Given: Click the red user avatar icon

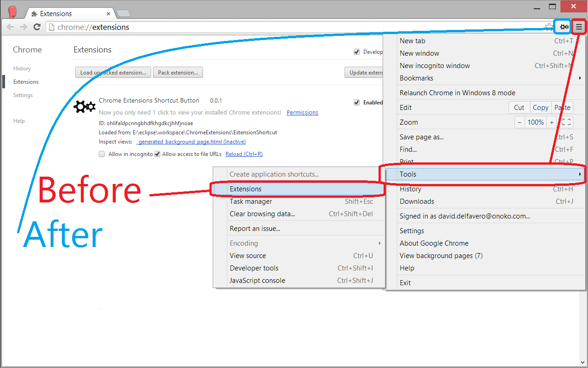Looking at the screenshot, I should (13, 11).
